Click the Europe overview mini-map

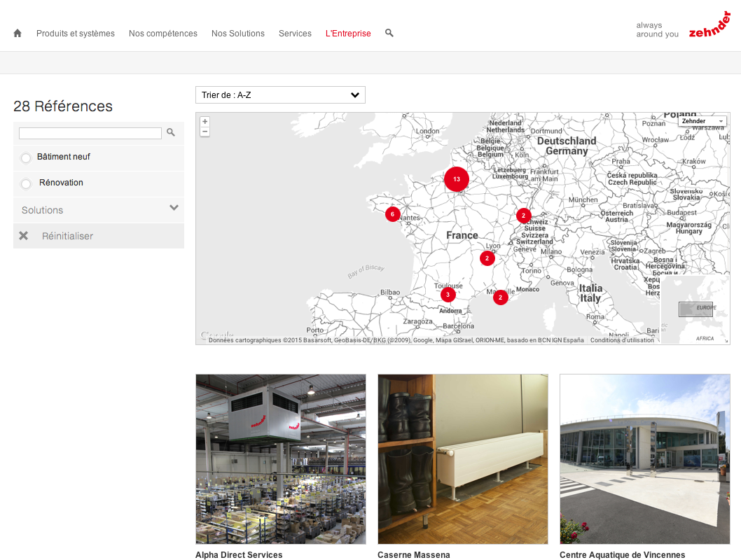(x=695, y=309)
